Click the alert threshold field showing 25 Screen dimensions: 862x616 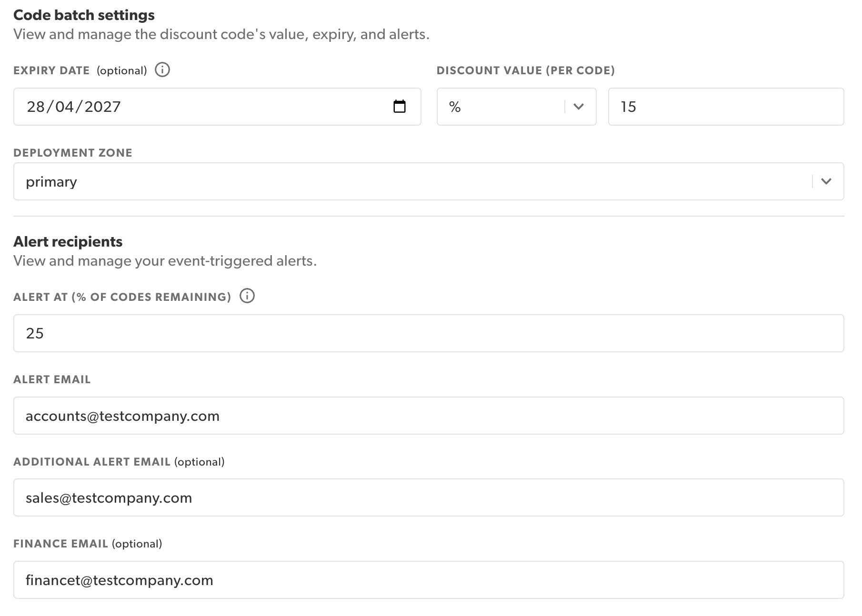[429, 333]
